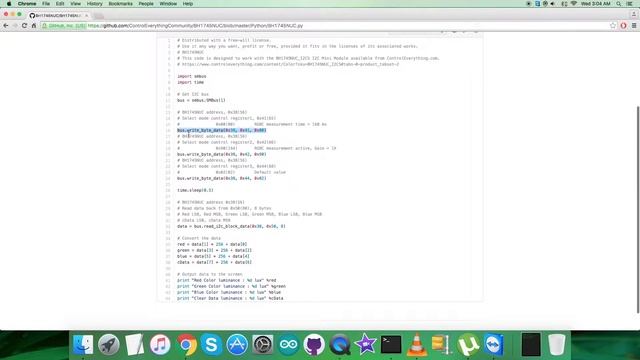Click the 'import time' code line
640x360 pixels.
point(191,82)
